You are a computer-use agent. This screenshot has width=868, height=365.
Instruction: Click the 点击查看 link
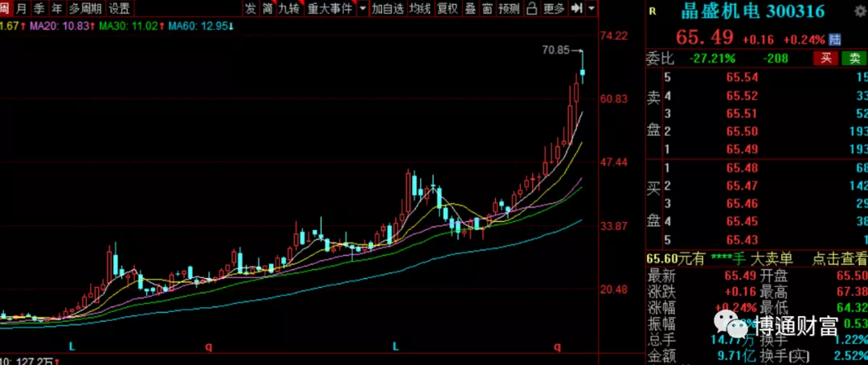coord(839,258)
